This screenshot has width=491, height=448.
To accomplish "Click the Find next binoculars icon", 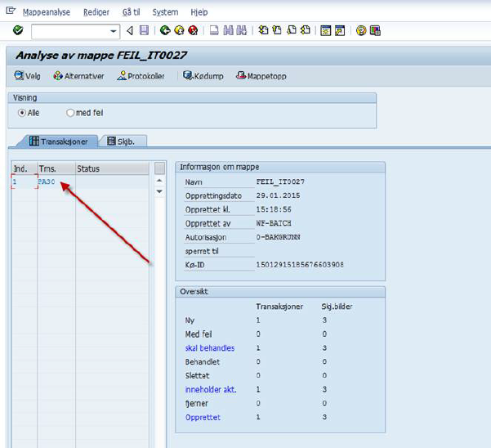I will pyautogui.click(x=242, y=30).
